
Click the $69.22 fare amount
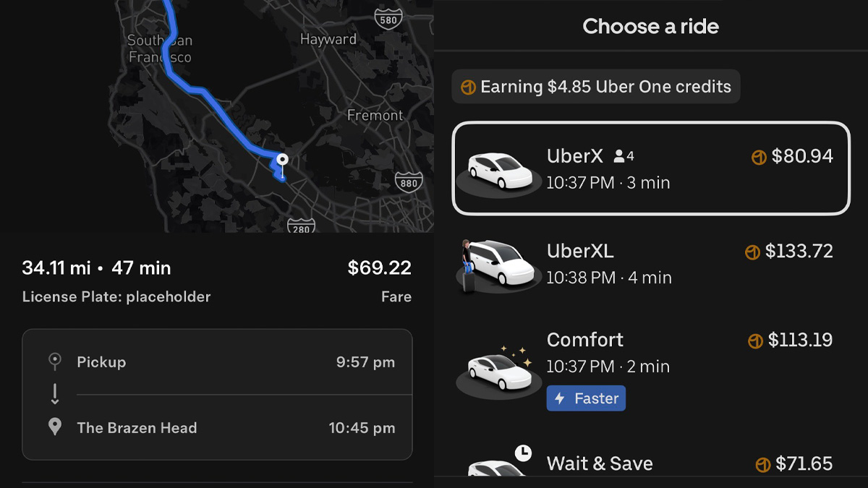[x=379, y=268]
